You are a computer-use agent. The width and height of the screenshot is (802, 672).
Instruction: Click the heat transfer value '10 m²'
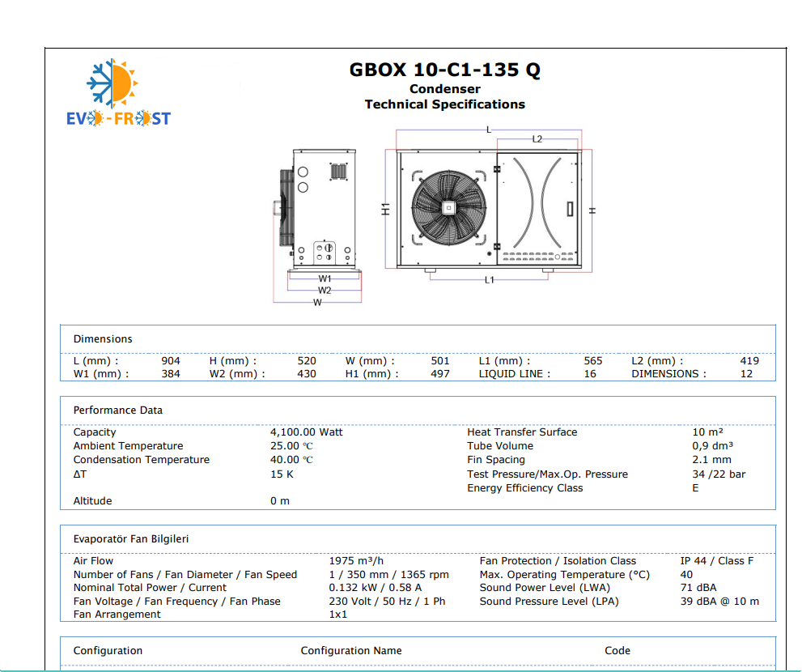(708, 432)
